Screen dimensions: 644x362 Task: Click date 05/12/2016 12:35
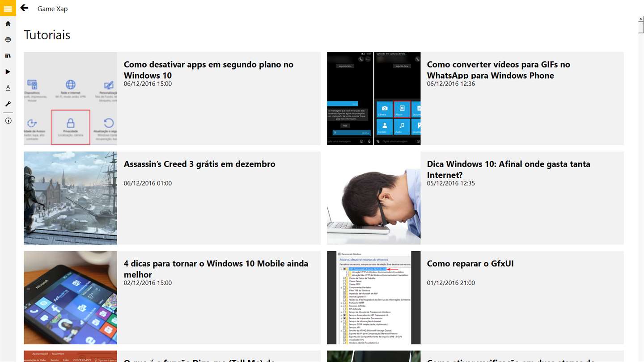(451, 183)
